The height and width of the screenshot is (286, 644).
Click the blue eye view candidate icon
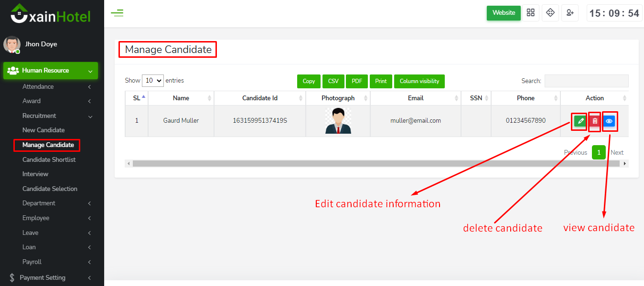609,121
